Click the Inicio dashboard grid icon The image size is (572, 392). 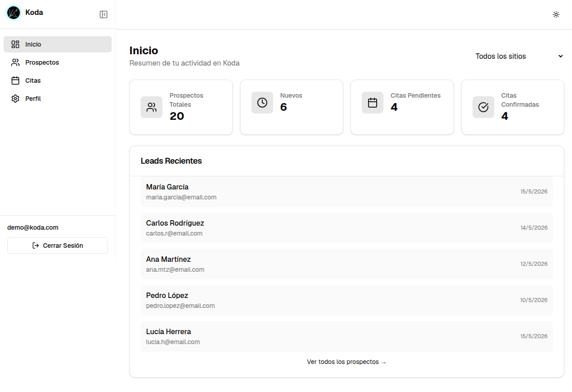(x=15, y=44)
